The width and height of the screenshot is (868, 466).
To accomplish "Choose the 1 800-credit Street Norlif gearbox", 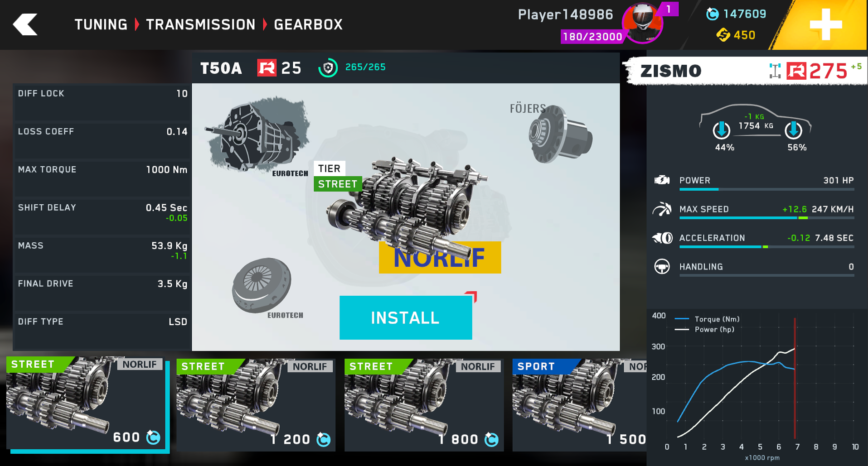I will 424,405.
